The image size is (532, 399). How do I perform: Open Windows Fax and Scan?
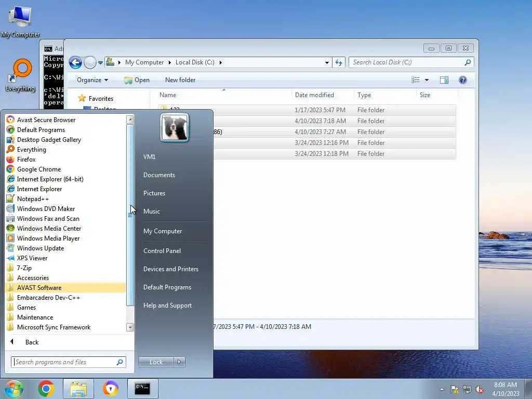(43, 219)
